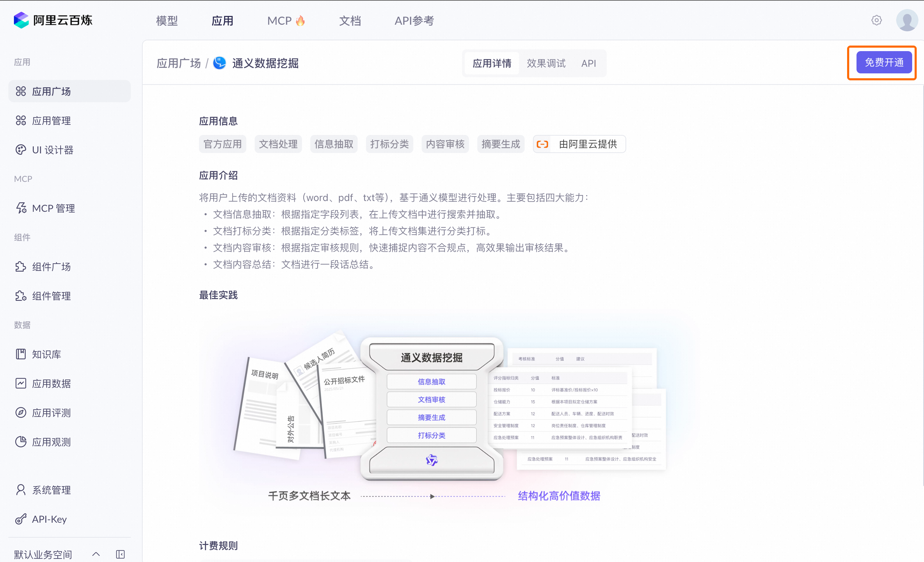Click the 官方应用 tag

click(222, 144)
